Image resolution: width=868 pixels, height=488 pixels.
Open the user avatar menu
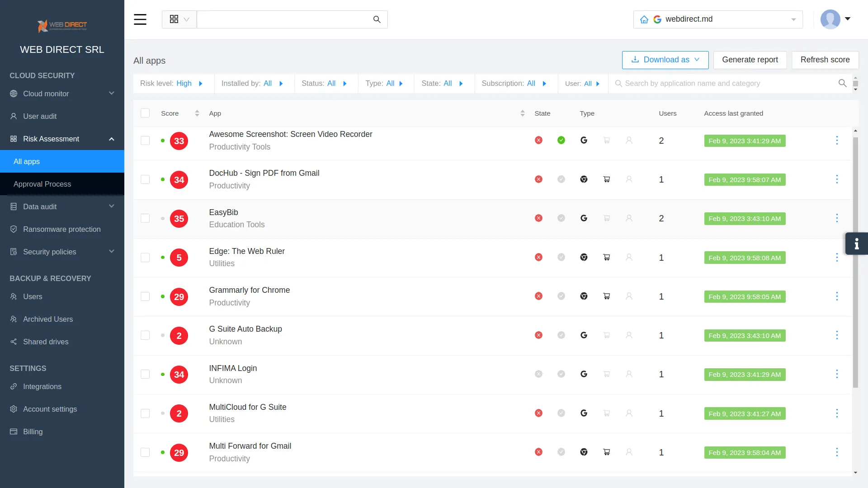coord(835,19)
